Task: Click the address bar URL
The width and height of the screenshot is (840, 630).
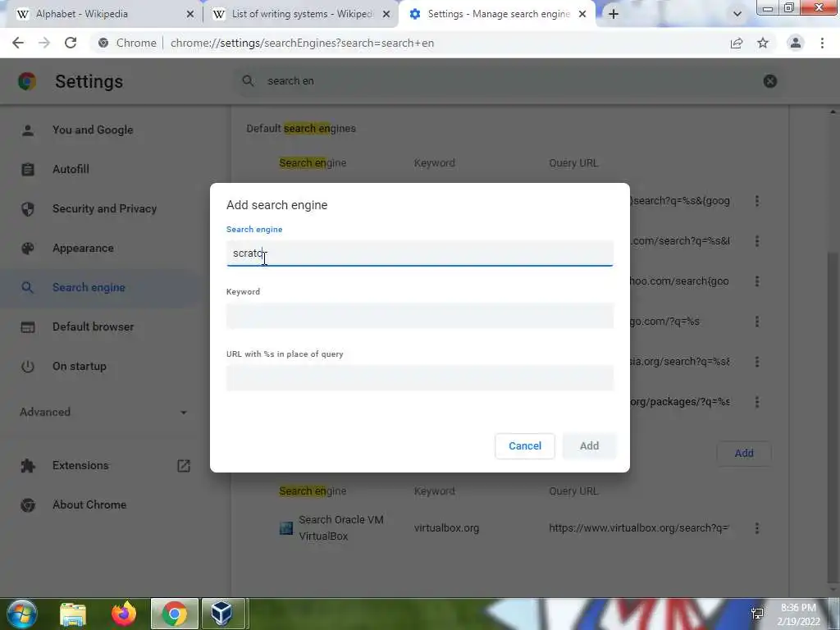Action: (302, 43)
